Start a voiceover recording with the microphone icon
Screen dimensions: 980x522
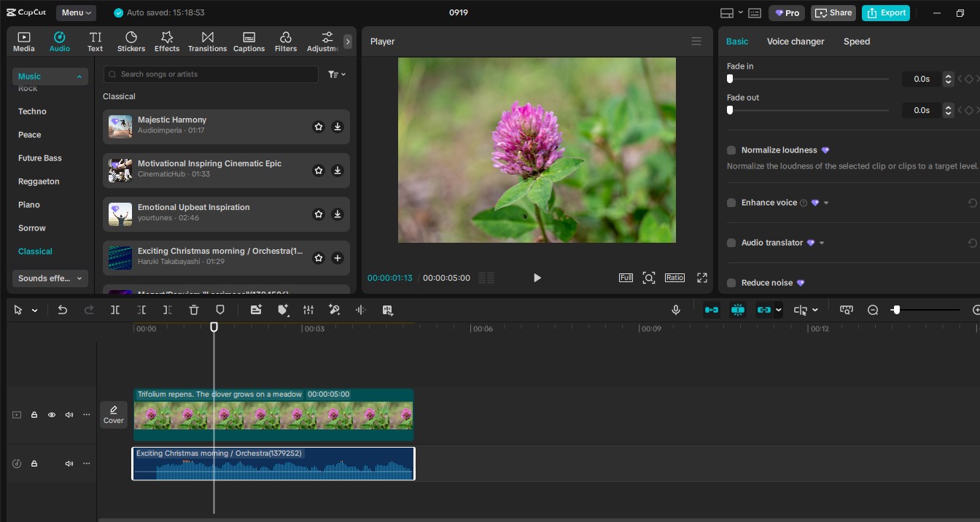point(676,310)
